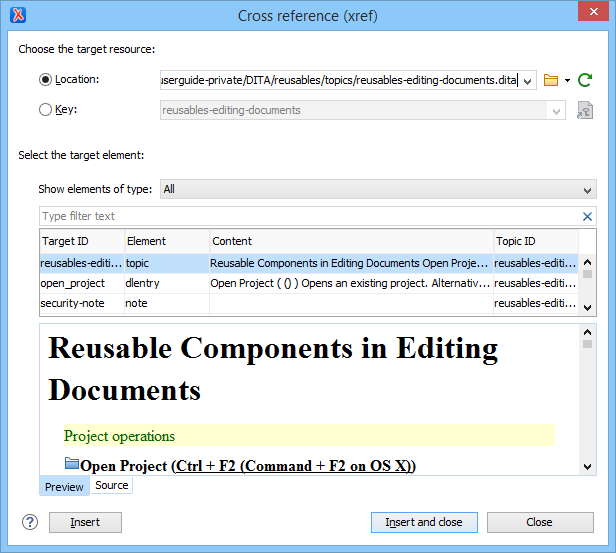Open the browse folder arrow menu
This screenshot has width=616, height=553.
click(567, 80)
